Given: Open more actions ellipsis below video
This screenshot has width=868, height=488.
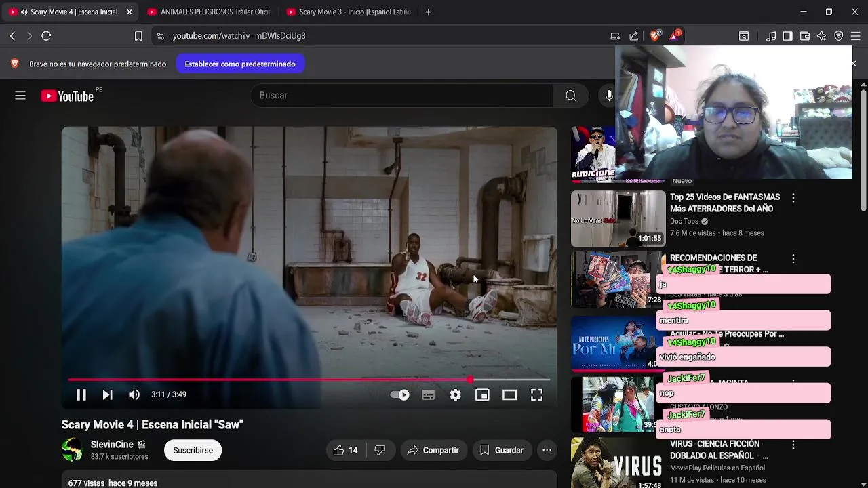Looking at the screenshot, I should (547, 450).
